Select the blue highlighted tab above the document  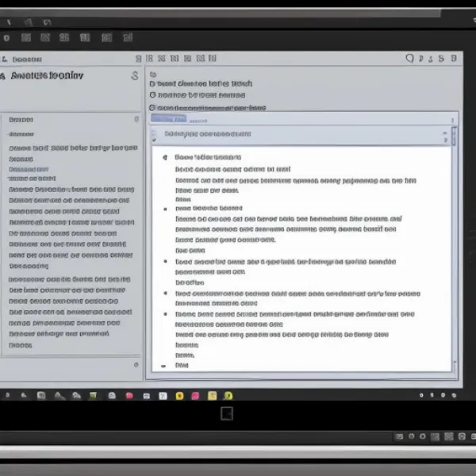pos(168,119)
